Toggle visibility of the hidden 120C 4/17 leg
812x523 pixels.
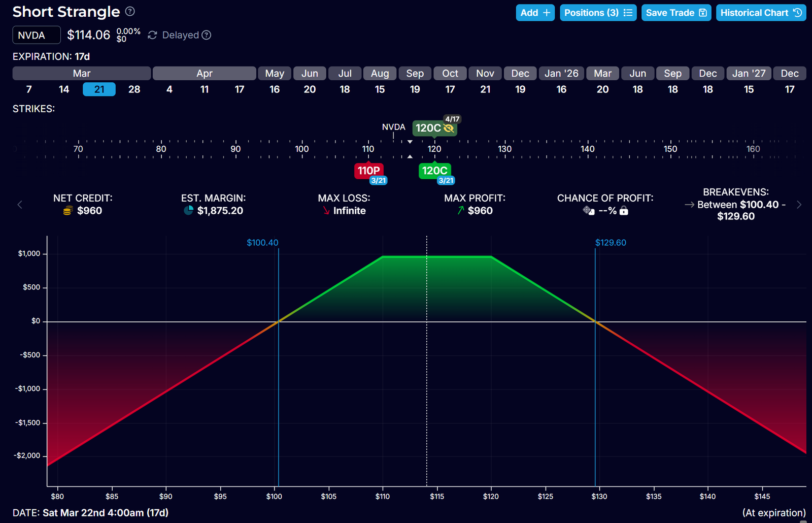click(449, 128)
